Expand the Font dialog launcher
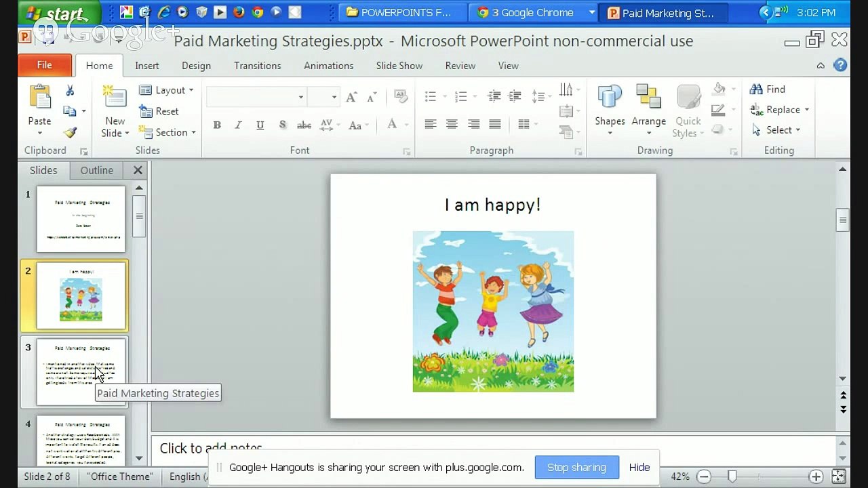The image size is (868, 488). [406, 152]
